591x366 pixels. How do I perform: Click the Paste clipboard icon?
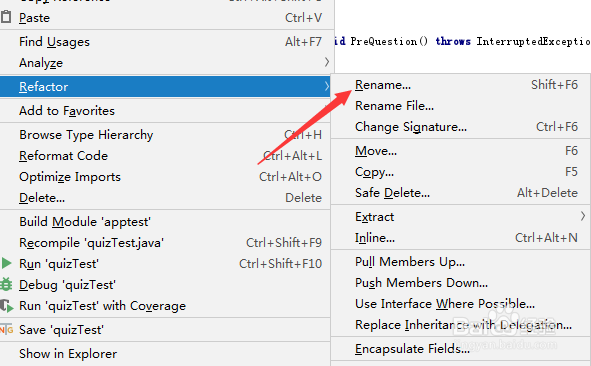click(x=6, y=17)
